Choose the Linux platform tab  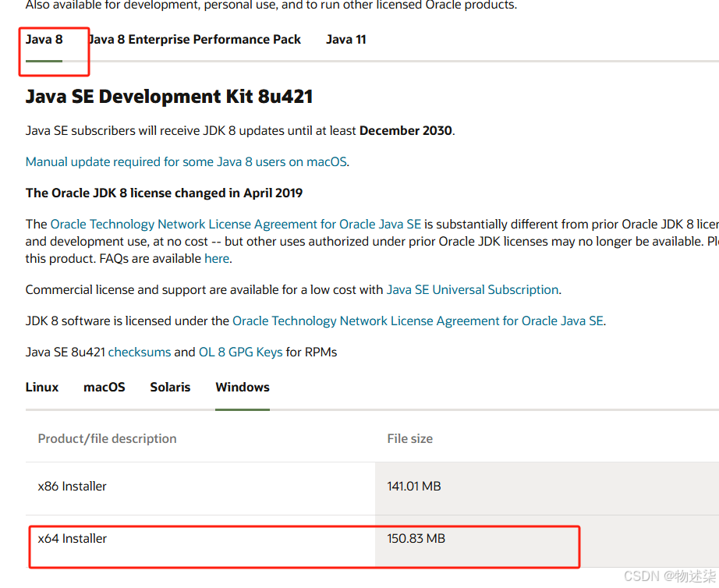[x=42, y=388]
